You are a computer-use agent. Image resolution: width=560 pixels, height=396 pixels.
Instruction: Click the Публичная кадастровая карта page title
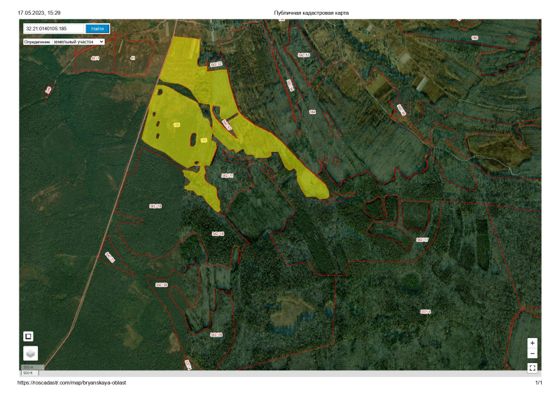click(311, 13)
